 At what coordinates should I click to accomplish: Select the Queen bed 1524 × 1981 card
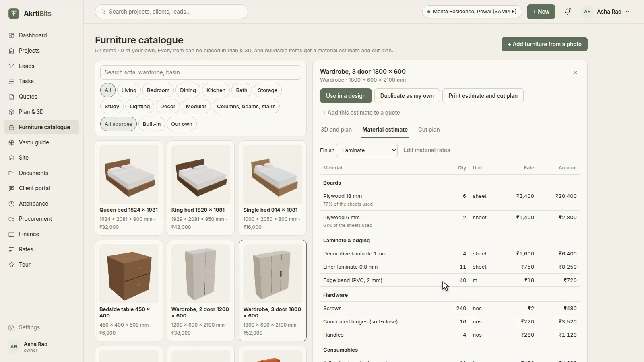pyautogui.click(x=129, y=188)
